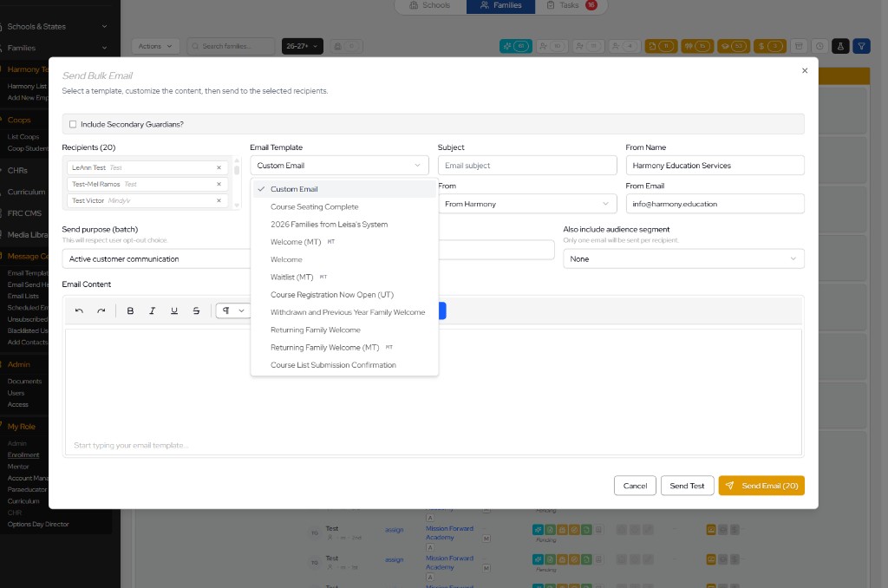
Task: Select the Returning Family Welcome (MT) template
Action: click(x=344, y=347)
